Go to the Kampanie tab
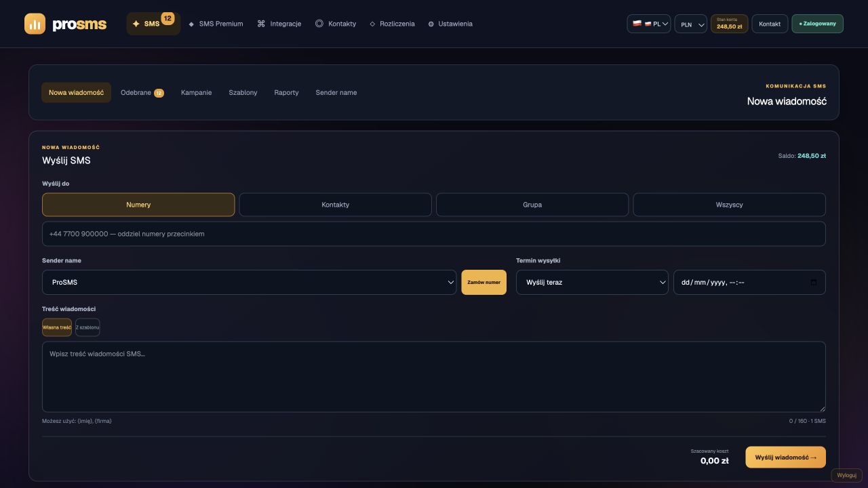This screenshot has width=868, height=488. point(197,93)
